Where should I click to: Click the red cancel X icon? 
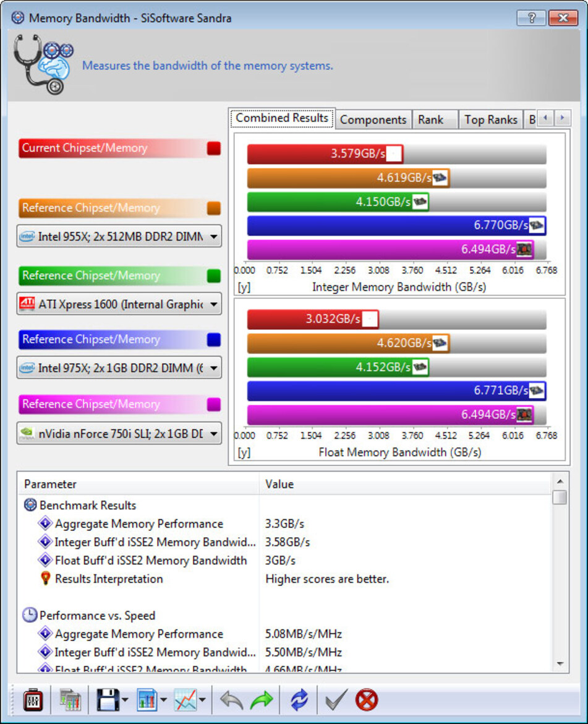coord(367,700)
